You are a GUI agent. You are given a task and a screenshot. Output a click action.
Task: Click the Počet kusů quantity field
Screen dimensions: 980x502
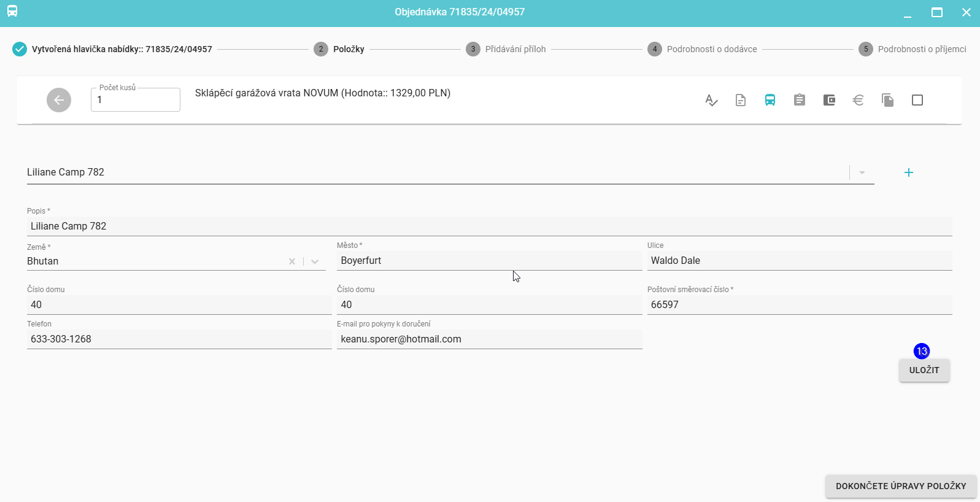click(136, 100)
